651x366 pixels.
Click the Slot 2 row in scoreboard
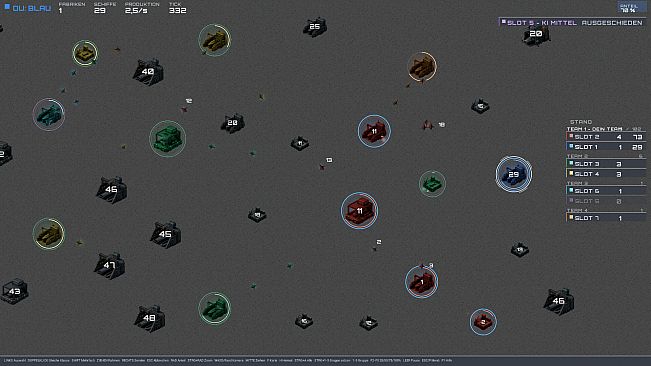click(606, 137)
